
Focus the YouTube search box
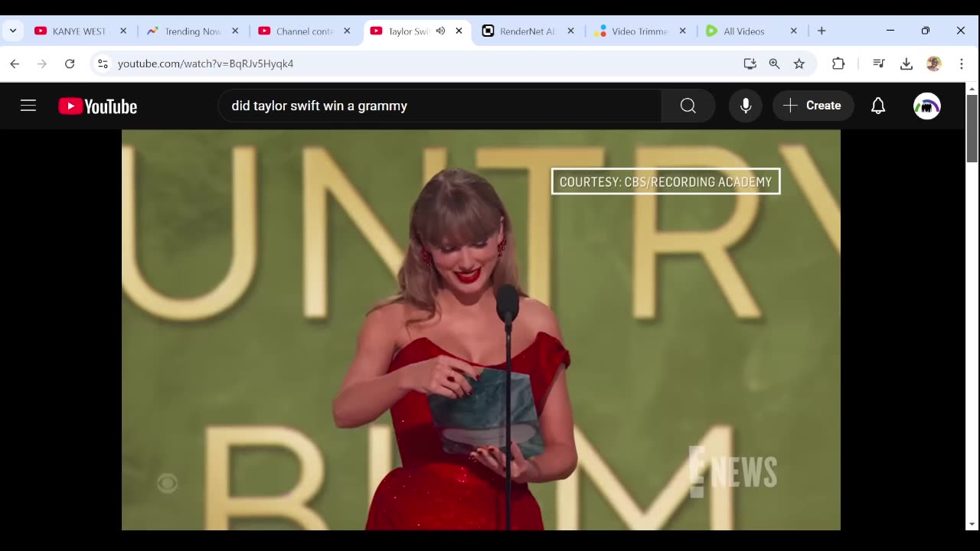tap(439, 106)
